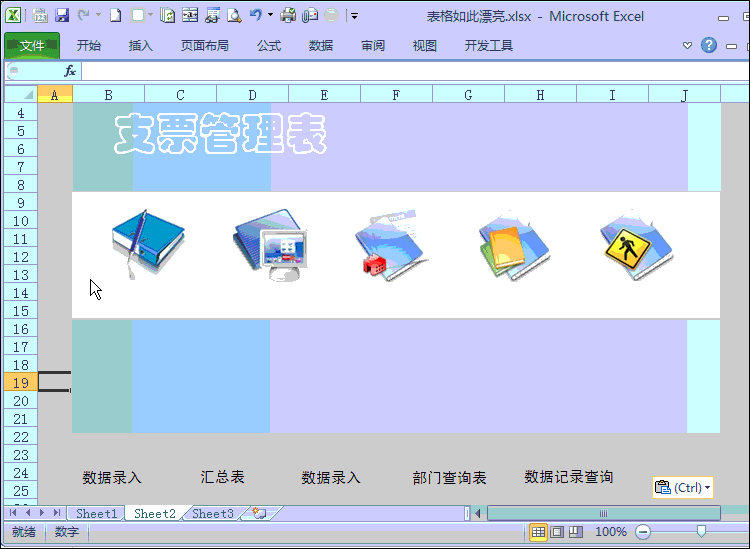The width and height of the screenshot is (750, 549).
Task: Click the 支票管理表 title art
Action: pos(221,133)
